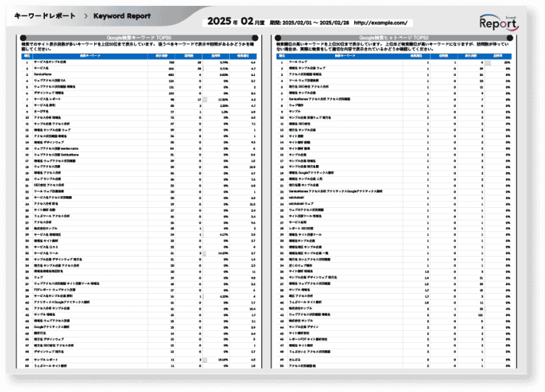Click the キーワードレポート breadcrumb title
545x392 pixels.
click(46, 15)
